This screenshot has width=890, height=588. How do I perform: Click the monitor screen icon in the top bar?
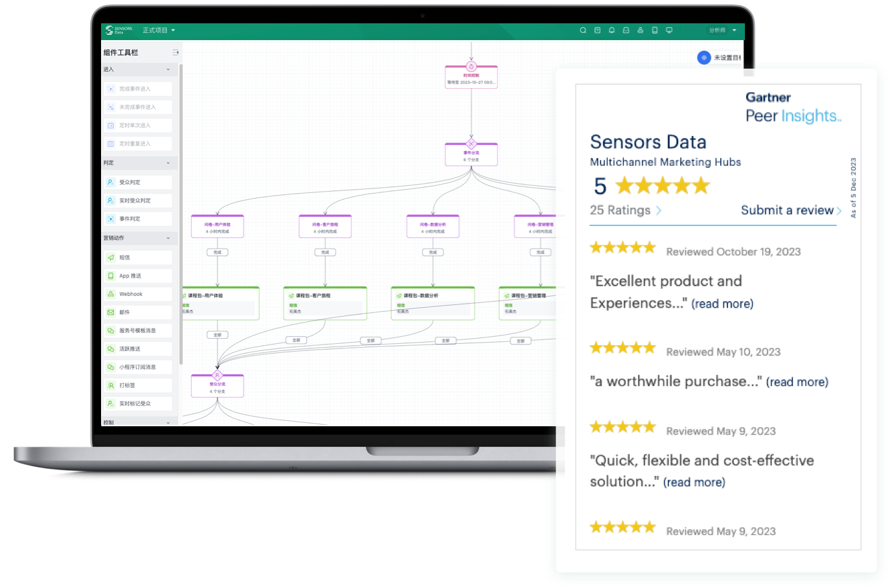tap(669, 30)
